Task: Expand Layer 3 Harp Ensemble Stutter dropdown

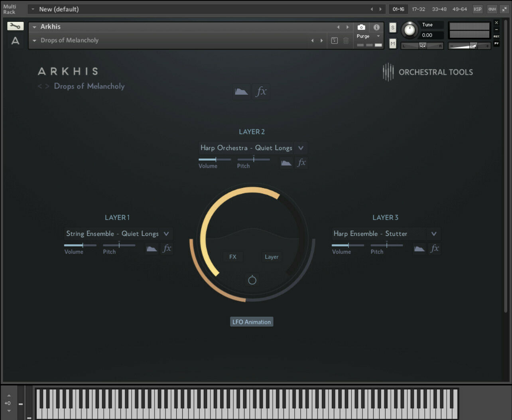Action: click(x=434, y=234)
